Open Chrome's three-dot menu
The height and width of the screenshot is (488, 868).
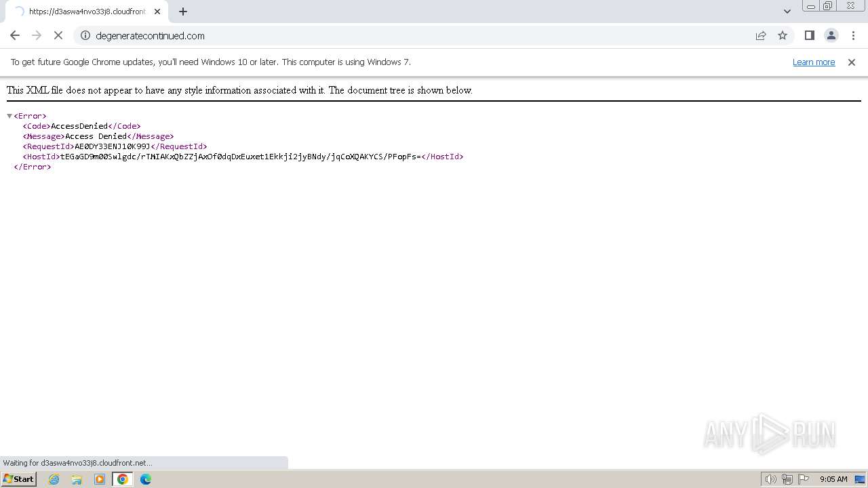click(x=853, y=35)
